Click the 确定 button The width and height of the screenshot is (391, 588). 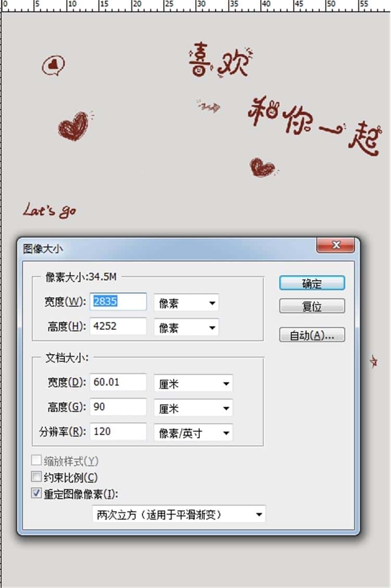click(312, 284)
